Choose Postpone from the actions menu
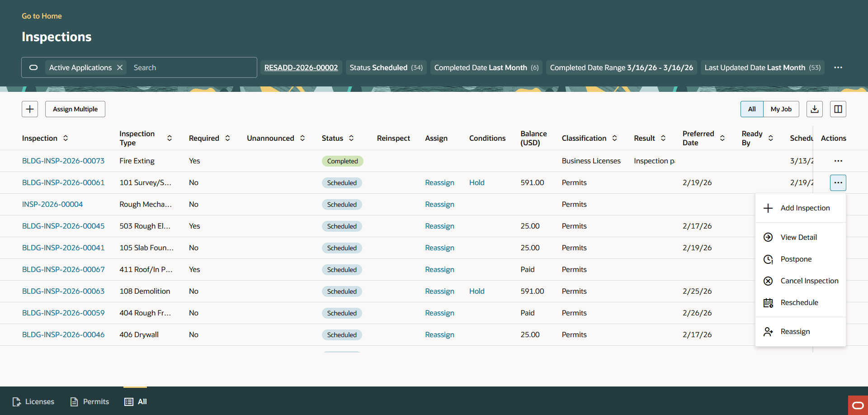868x415 pixels. point(797,259)
